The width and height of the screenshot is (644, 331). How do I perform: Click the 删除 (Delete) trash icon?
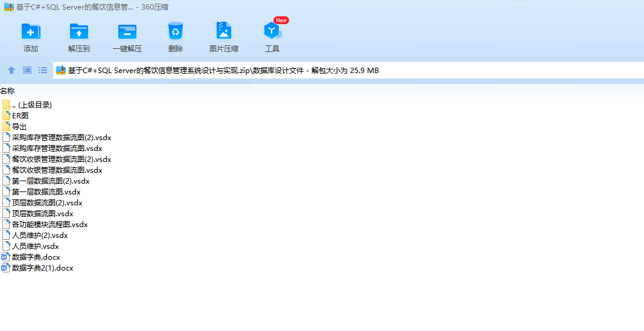point(176,31)
